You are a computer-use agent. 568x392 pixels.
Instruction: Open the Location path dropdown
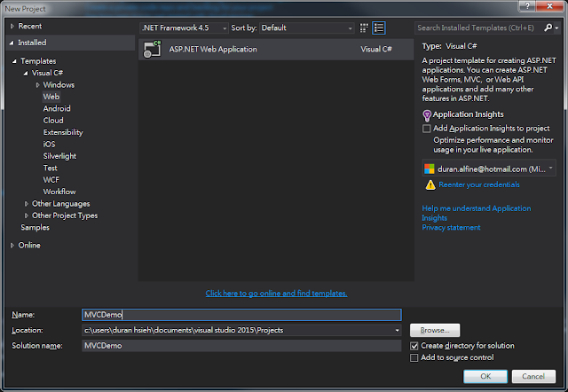397,330
